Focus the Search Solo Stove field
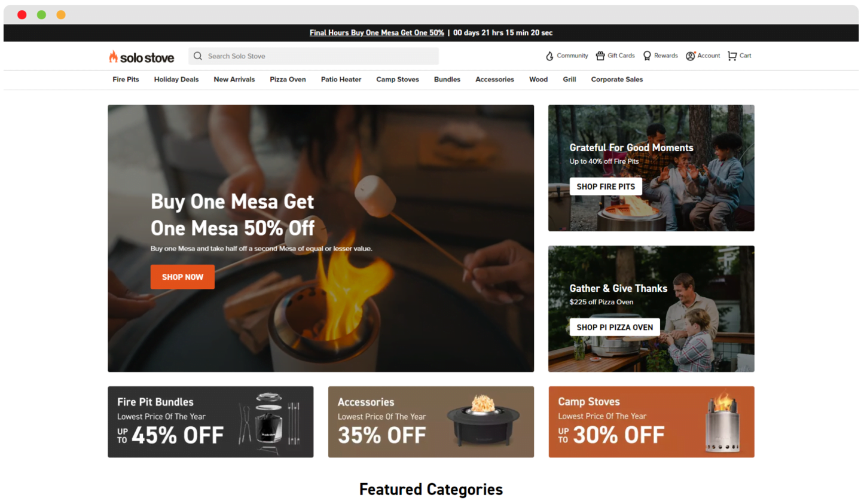 coord(313,56)
